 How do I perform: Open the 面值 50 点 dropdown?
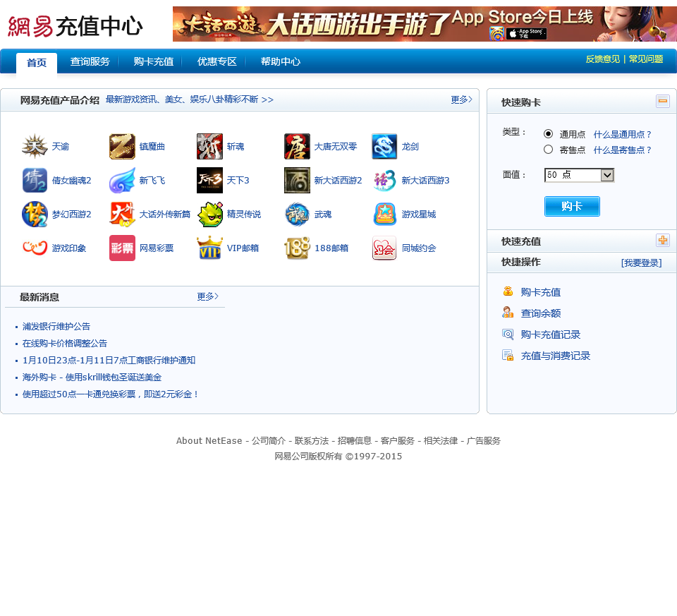pyautogui.click(x=580, y=175)
